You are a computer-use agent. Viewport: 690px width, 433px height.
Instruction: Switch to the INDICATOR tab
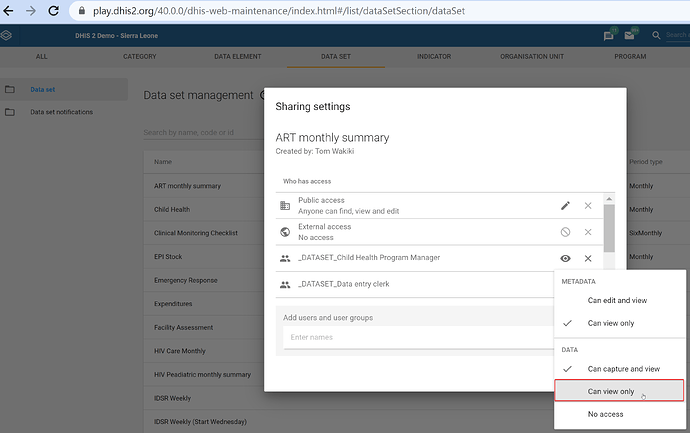tap(434, 56)
